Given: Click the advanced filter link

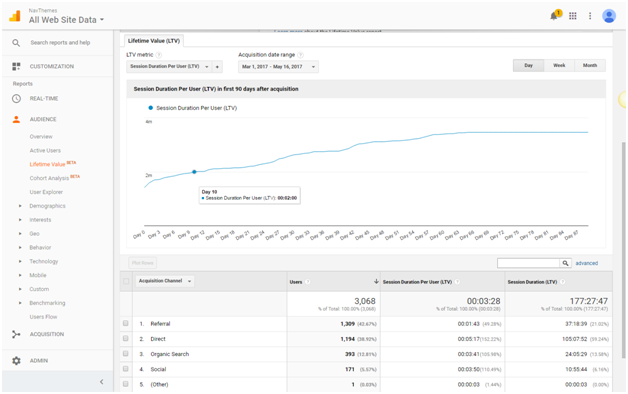Looking at the screenshot, I should coord(586,263).
